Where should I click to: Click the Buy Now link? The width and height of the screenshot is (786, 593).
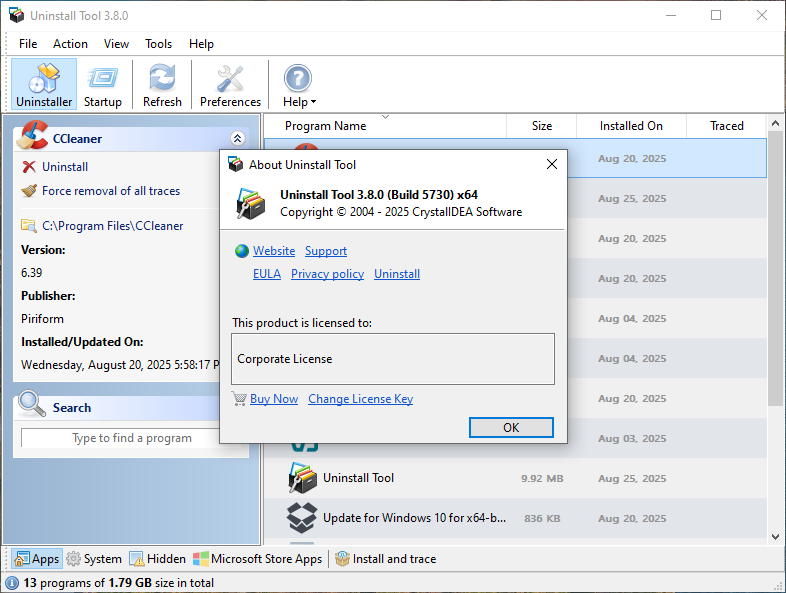click(274, 399)
